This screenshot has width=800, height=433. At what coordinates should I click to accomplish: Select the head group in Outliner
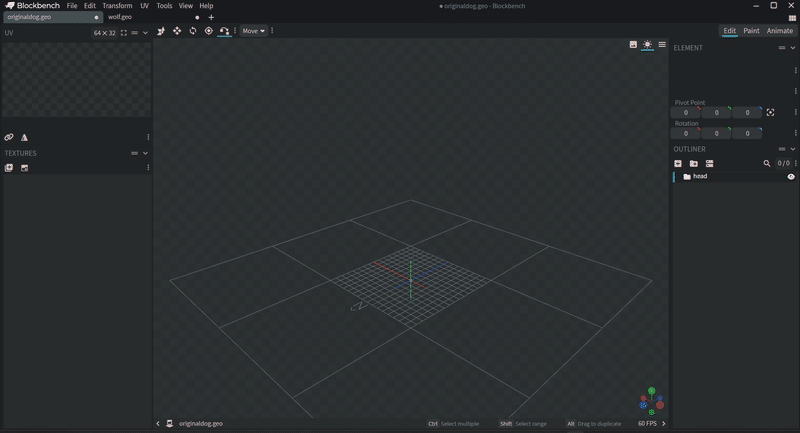(x=735, y=176)
